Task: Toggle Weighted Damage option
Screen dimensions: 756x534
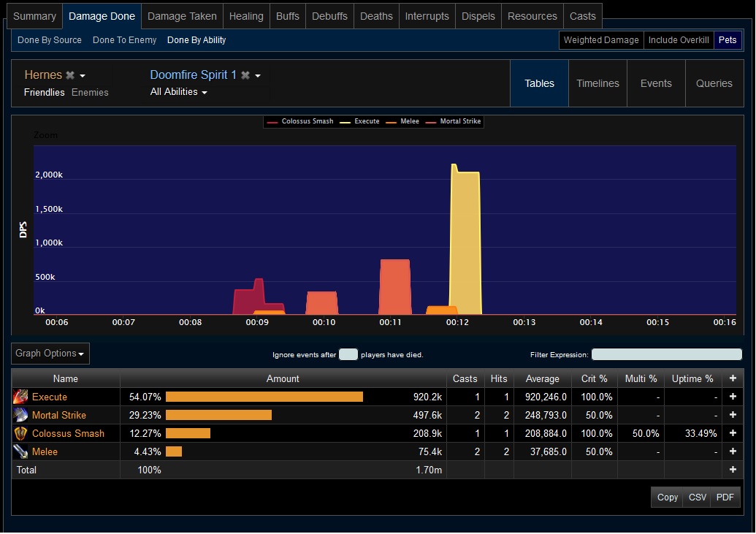Action: click(601, 40)
